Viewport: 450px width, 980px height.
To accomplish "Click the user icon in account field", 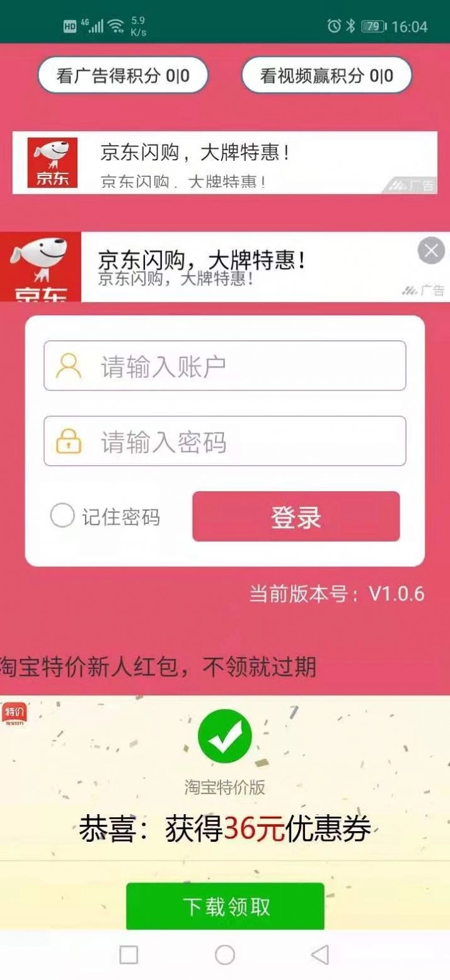I will point(68,366).
